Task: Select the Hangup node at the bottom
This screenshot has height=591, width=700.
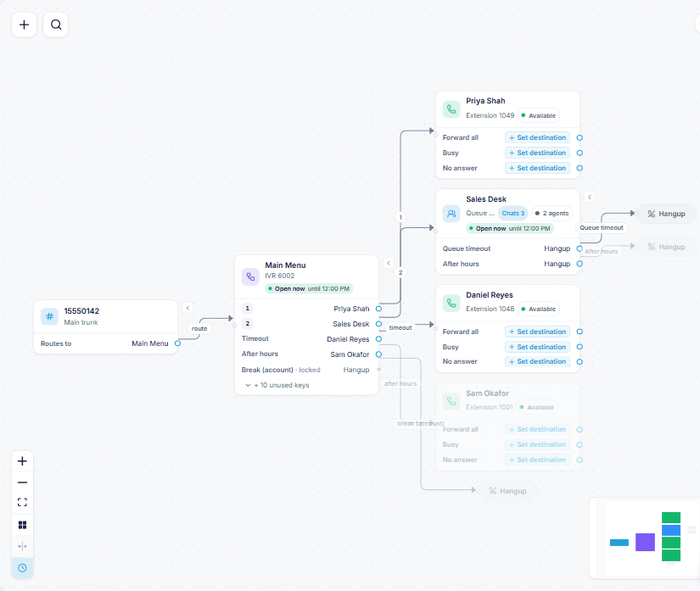Action: pyautogui.click(x=507, y=491)
